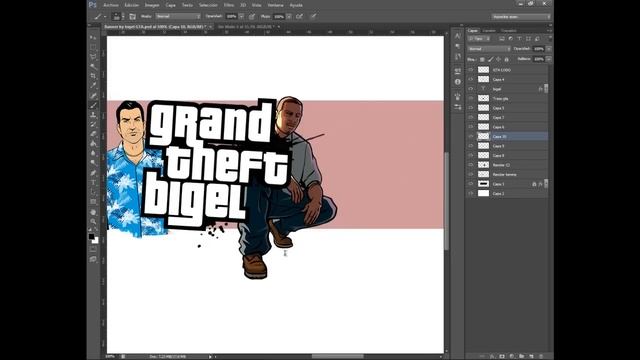Toggle visibility of Capa 1 layer
640x360 pixels.
(471, 184)
